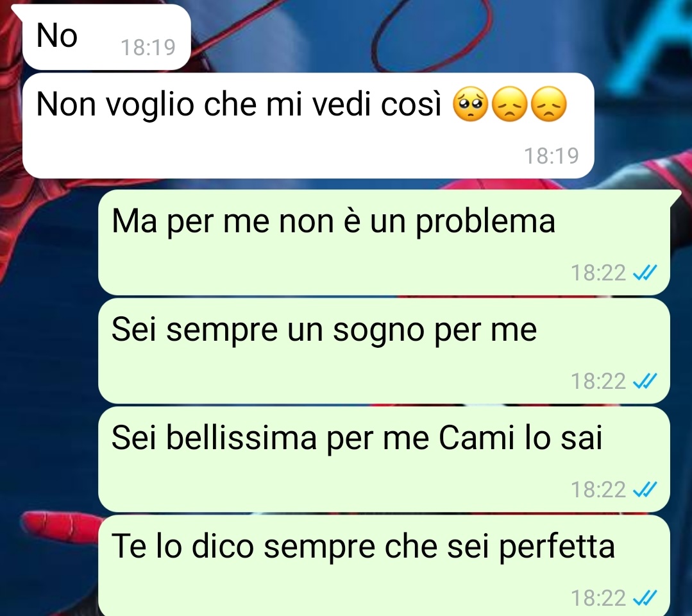Click read-receipt ticks on "non è un problema" message
Image resolution: width=692 pixels, height=616 pixels.
pos(645,273)
